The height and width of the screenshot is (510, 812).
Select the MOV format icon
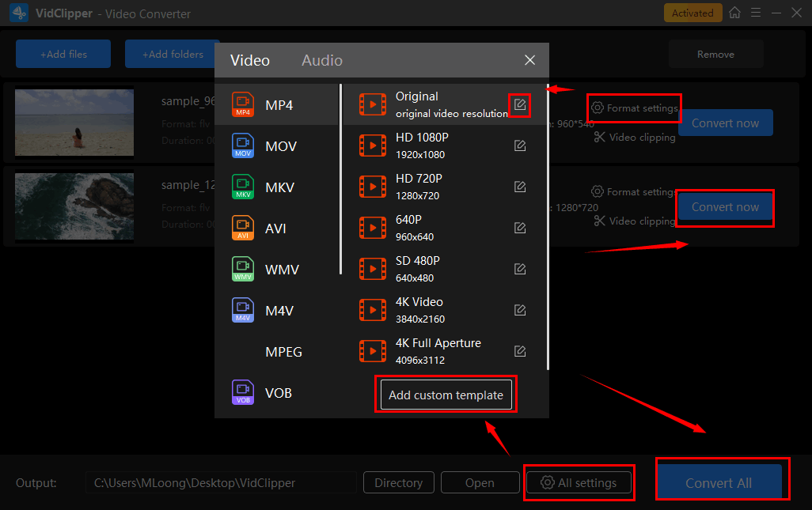tap(243, 146)
